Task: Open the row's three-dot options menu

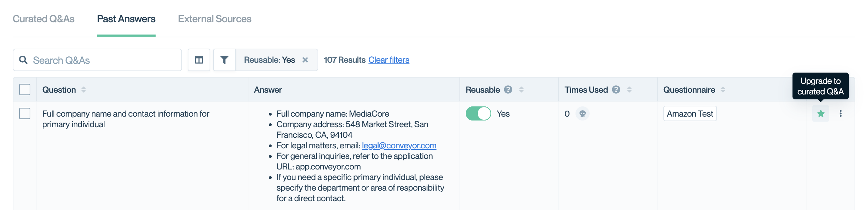Action: point(840,113)
